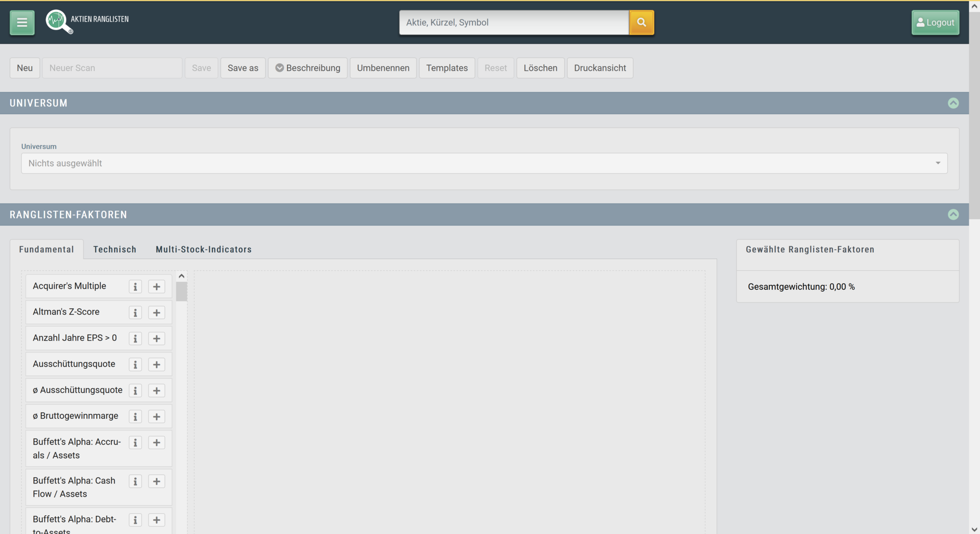This screenshot has height=534, width=980.
Task: Click the Löschen button
Action: [540, 68]
